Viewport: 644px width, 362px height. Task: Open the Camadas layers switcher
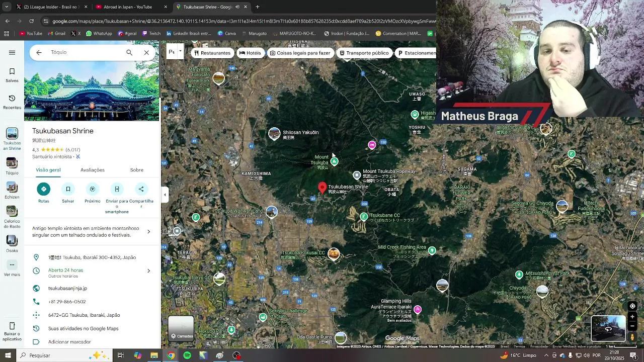[x=181, y=328]
